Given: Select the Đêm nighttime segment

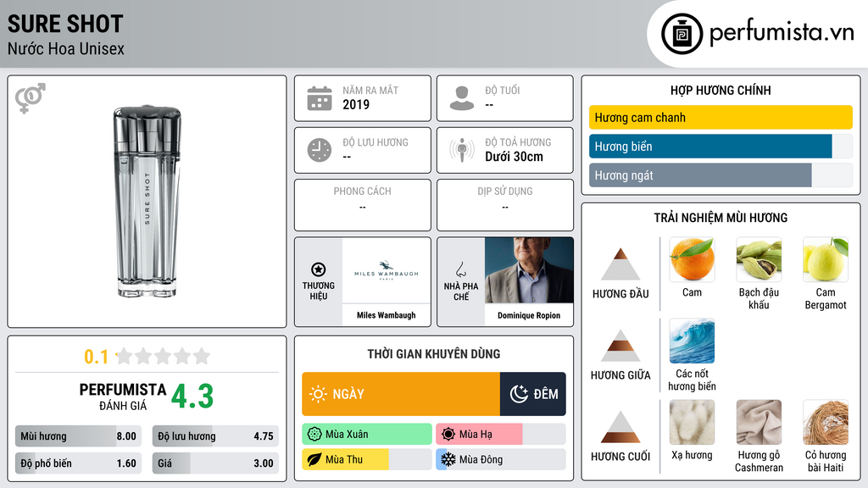Looking at the screenshot, I should pyautogui.click(x=533, y=394).
